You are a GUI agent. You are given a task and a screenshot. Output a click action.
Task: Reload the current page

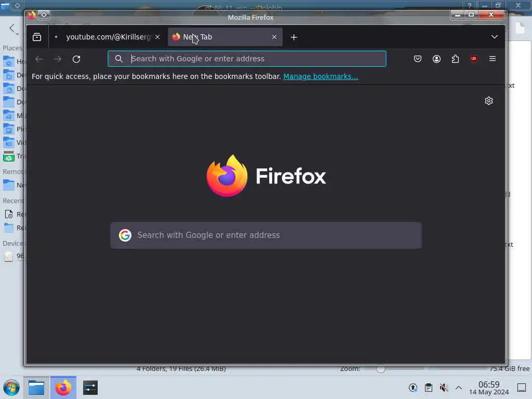pyautogui.click(x=76, y=59)
